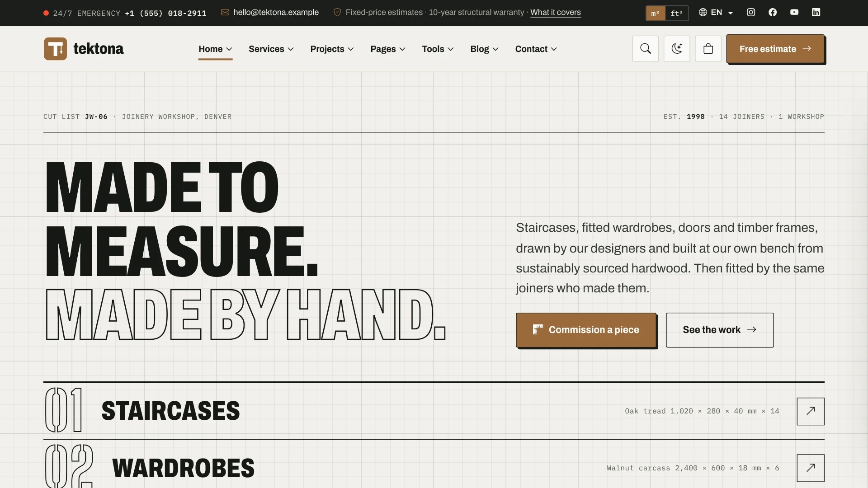Open the LinkedIn page icon
The height and width of the screenshot is (488, 868).
click(x=816, y=13)
